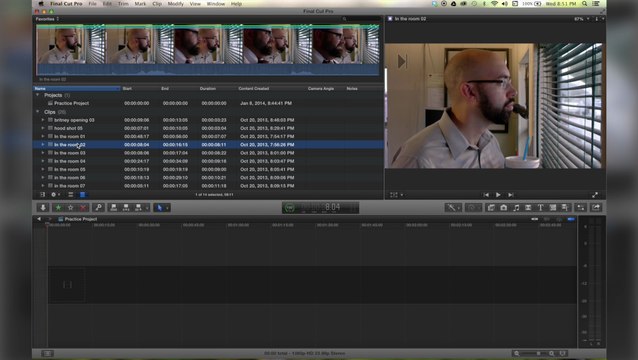The width and height of the screenshot is (638, 360).
Task: Open the Keyword Editor key icon
Action: click(x=98, y=207)
